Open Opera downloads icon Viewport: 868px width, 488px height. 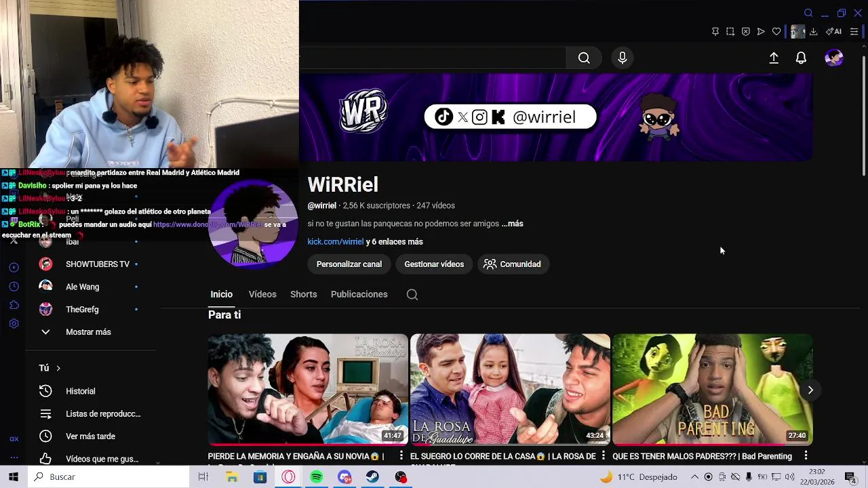pos(813,32)
